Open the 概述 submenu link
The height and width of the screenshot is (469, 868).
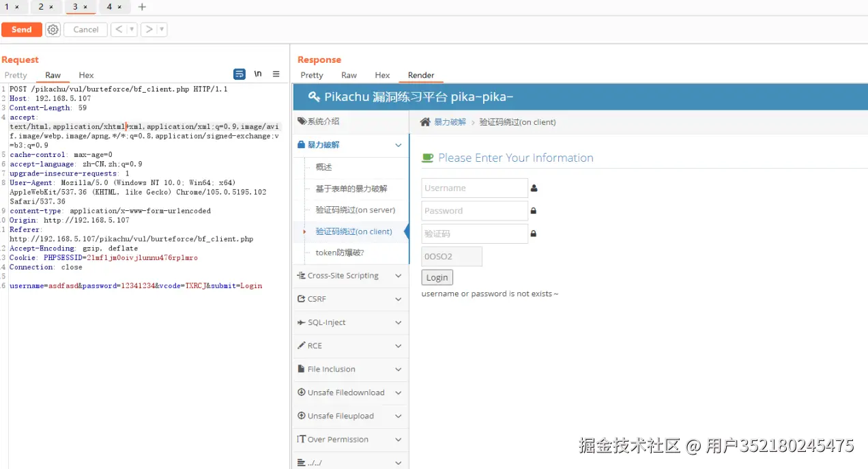(x=323, y=167)
